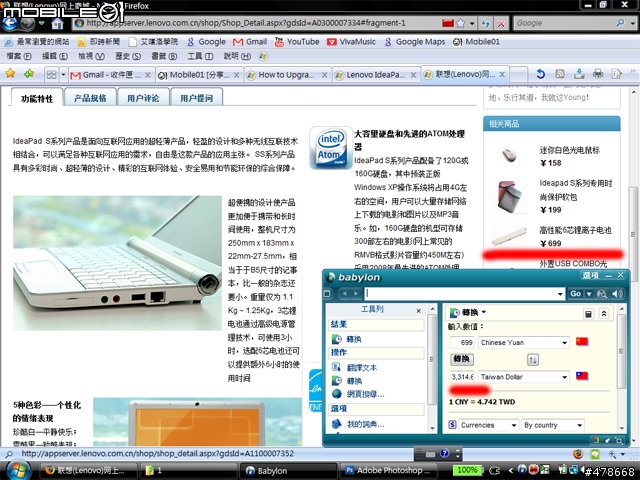Screen dimensions: 640x480
Task: Open the Google Maps bookmark
Action: point(415,42)
